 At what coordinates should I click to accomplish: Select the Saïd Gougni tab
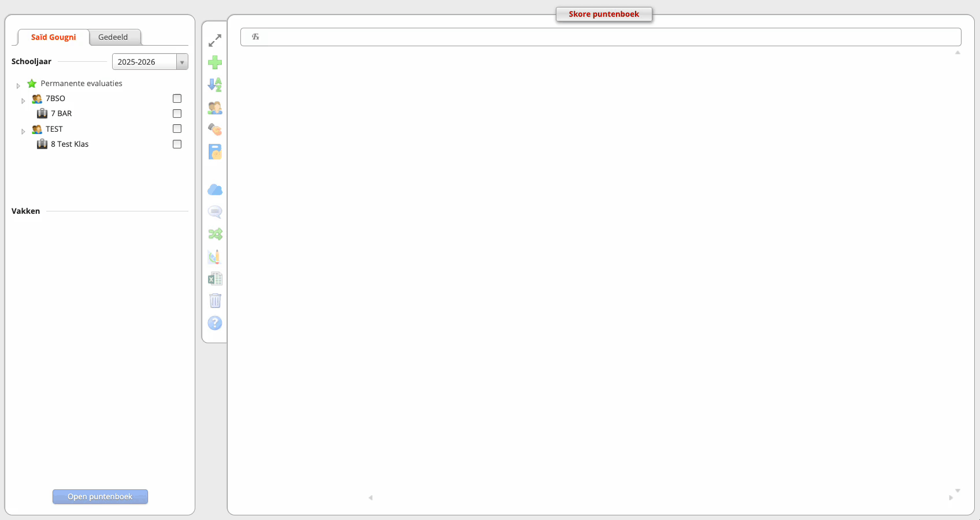(x=53, y=37)
